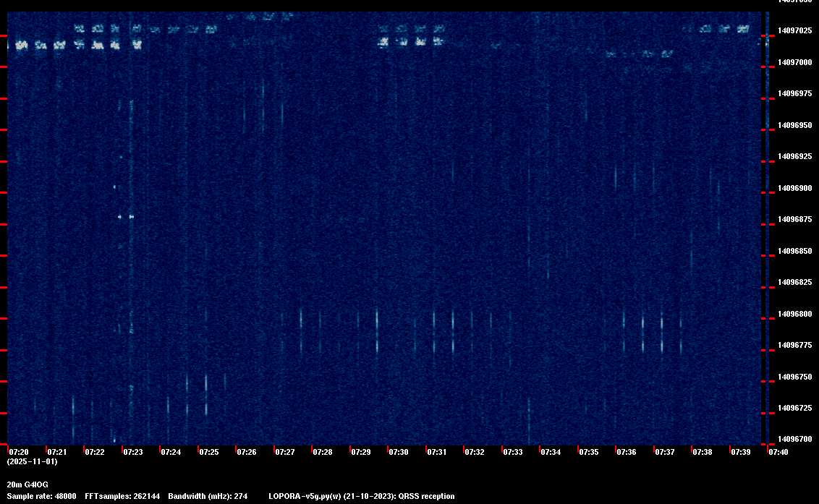Click the 14096725 frequency label
Screen dimensions: 819x504
[794, 408]
